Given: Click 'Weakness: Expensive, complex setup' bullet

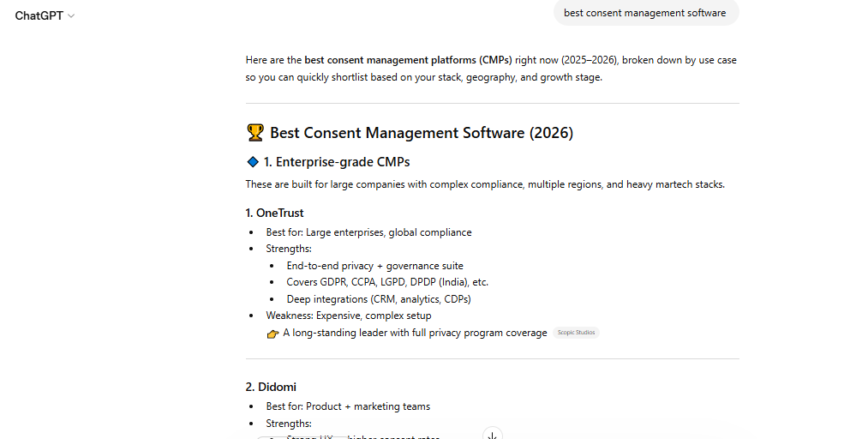Looking at the screenshot, I should tap(349, 316).
